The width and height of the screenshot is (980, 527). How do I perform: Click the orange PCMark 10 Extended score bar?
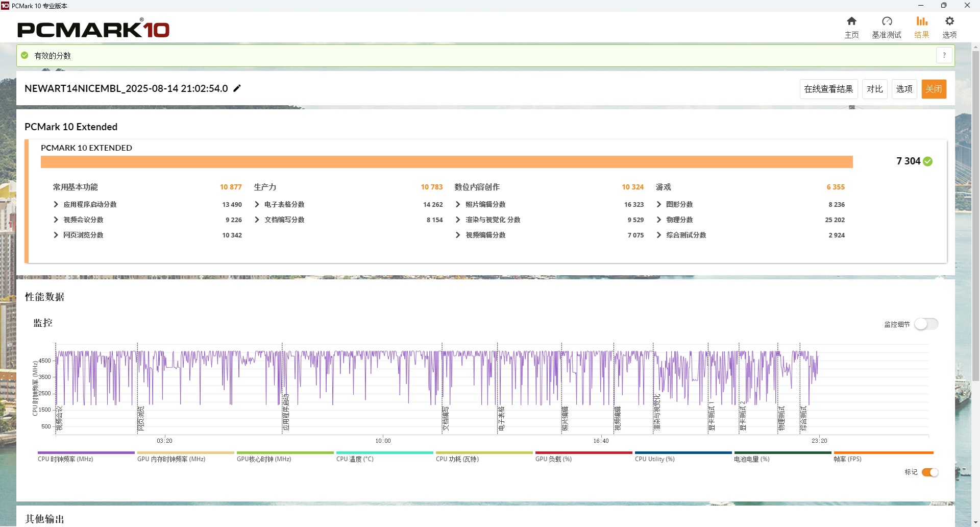pos(447,162)
